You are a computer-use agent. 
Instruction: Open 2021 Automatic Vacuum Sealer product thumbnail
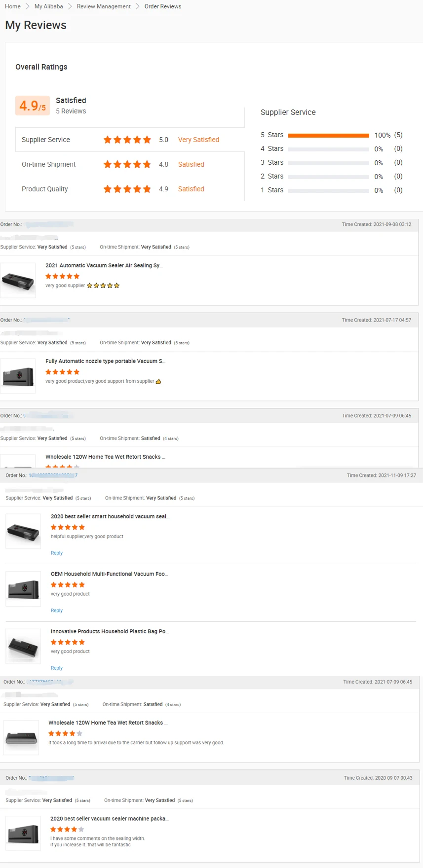pos(18,281)
